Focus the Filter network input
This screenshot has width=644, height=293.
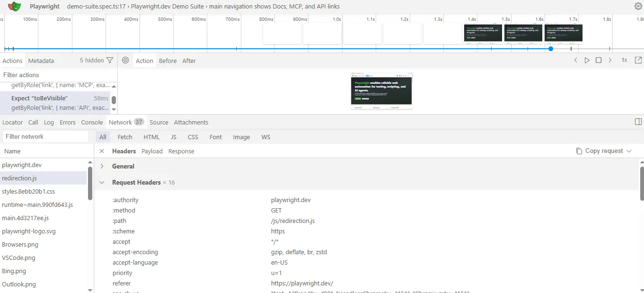[x=45, y=136]
